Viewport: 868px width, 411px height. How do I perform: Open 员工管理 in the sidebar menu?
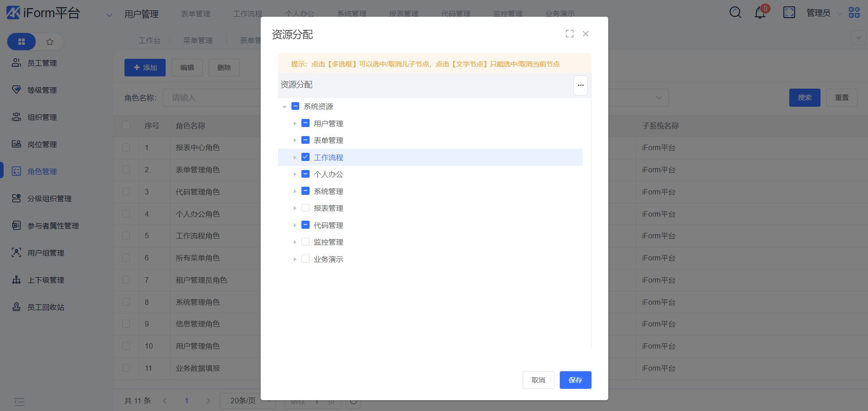(x=42, y=63)
